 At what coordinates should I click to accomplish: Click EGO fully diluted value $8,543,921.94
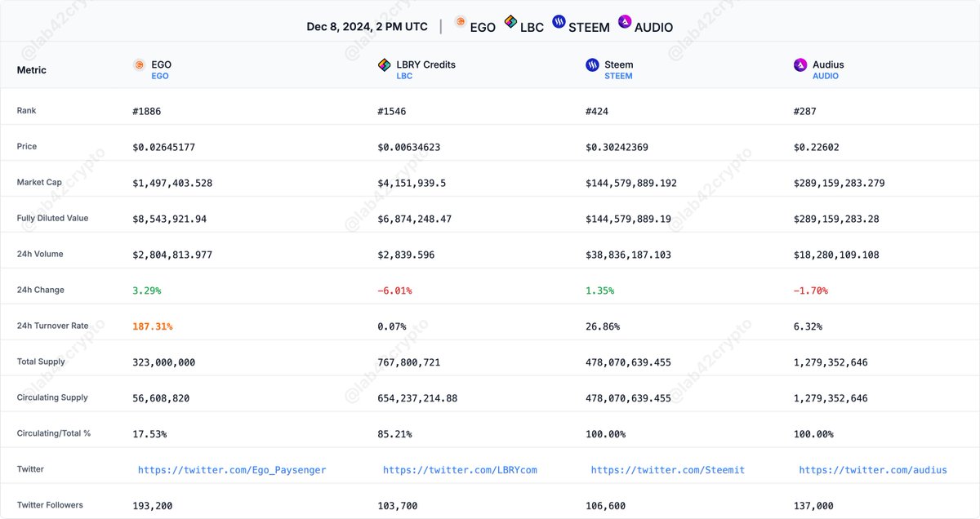pos(170,219)
